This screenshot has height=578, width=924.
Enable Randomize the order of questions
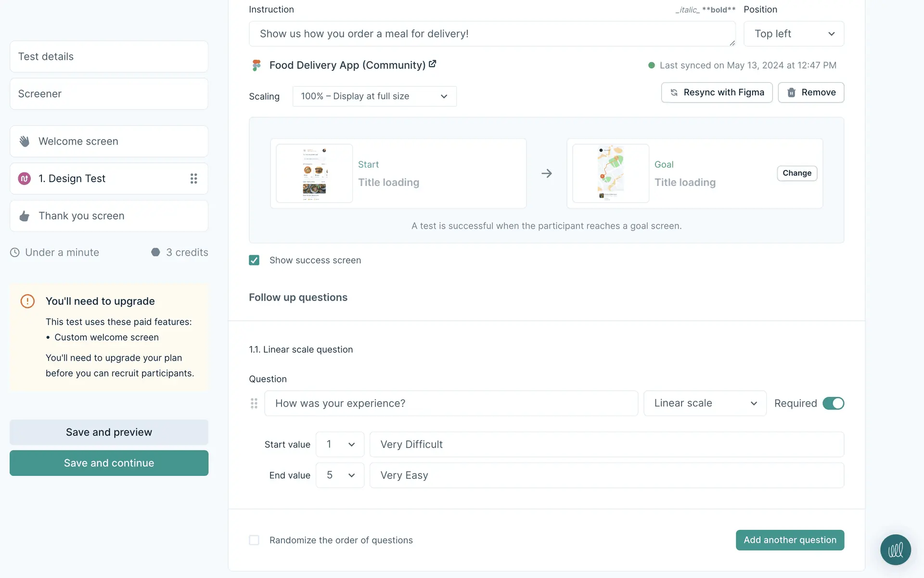pos(254,540)
